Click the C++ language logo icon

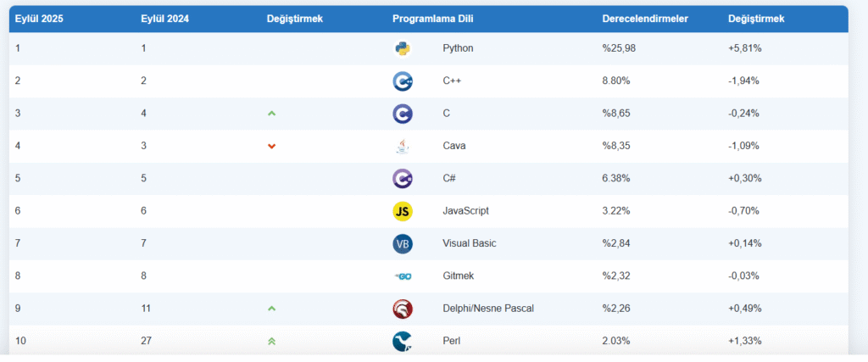(x=403, y=81)
